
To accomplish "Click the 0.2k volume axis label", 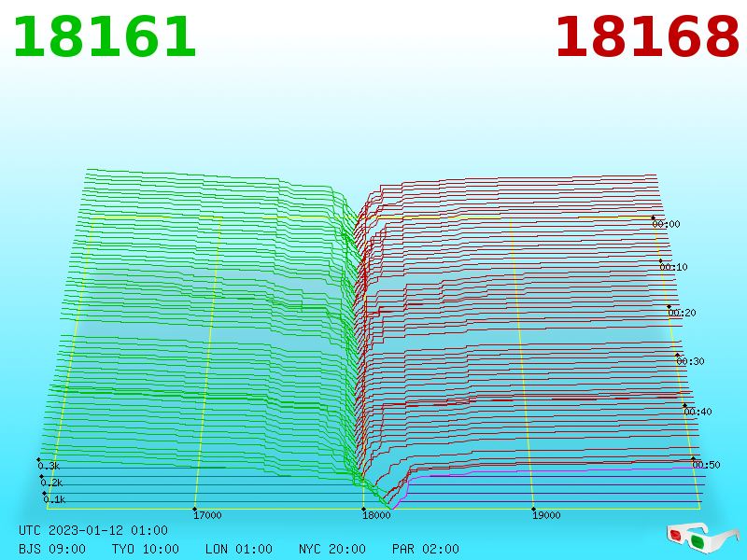I will pyautogui.click(x=51, y=483).
